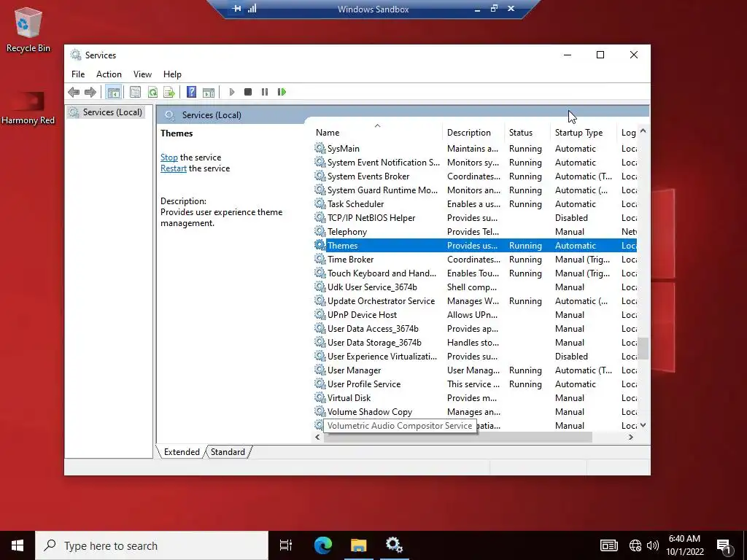Sort by the Startup Type column header

click(584, 133)
